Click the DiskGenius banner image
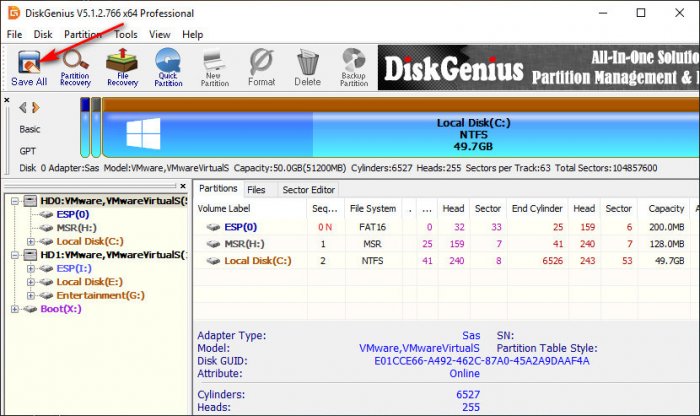The height and width of the screenshot is (416, 700). [x=538, y=68]
